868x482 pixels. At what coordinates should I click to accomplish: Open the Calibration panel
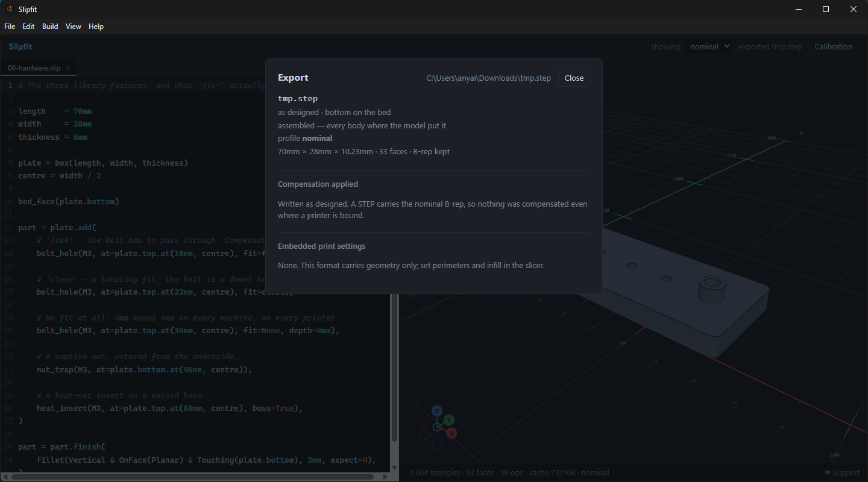click(833, 46)
